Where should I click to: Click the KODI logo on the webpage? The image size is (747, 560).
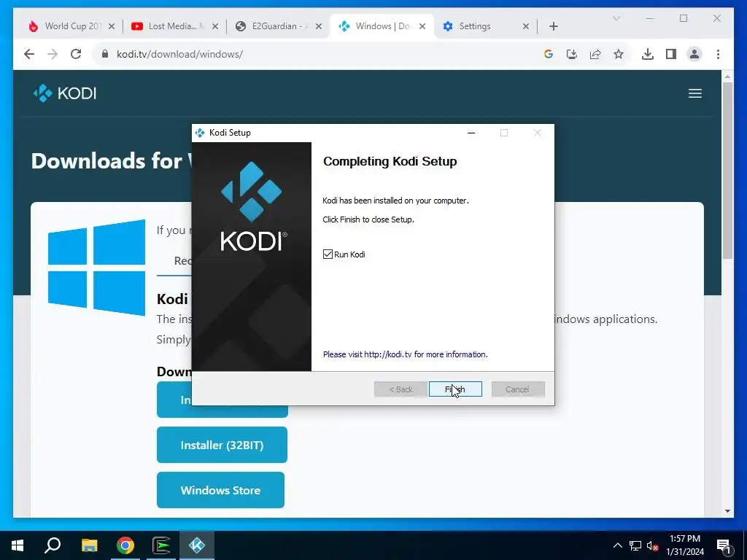point(65,93)
